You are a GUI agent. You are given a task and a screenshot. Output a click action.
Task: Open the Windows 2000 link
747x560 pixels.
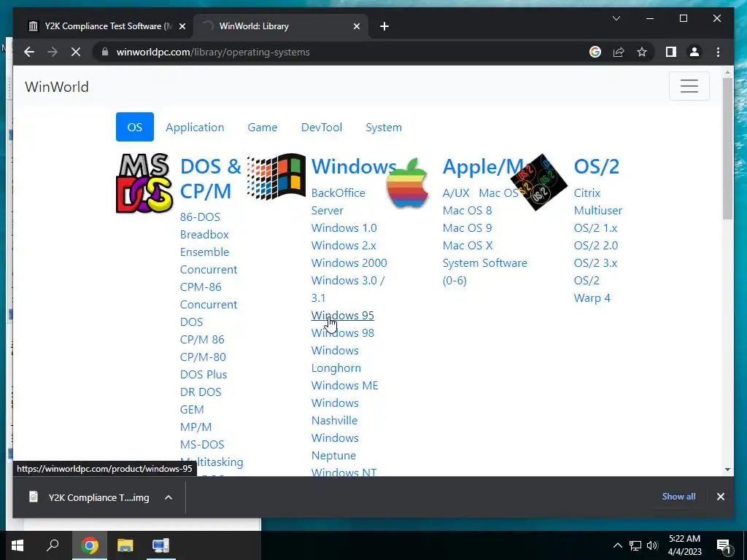point(349,262)
